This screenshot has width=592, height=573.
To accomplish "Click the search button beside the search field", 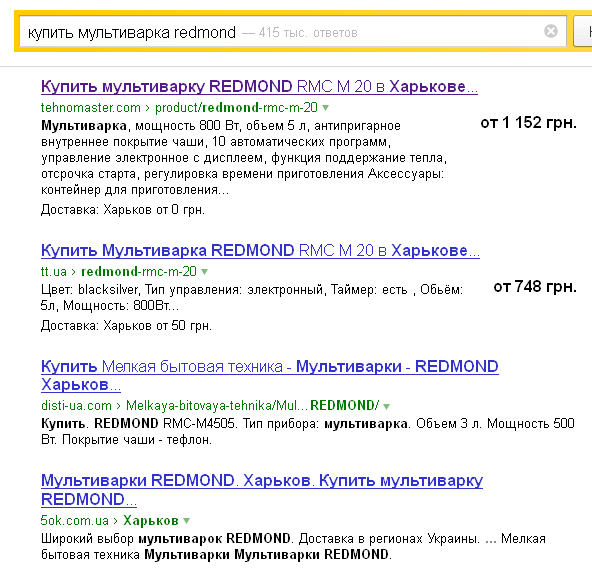I will [x=583, y=32].
